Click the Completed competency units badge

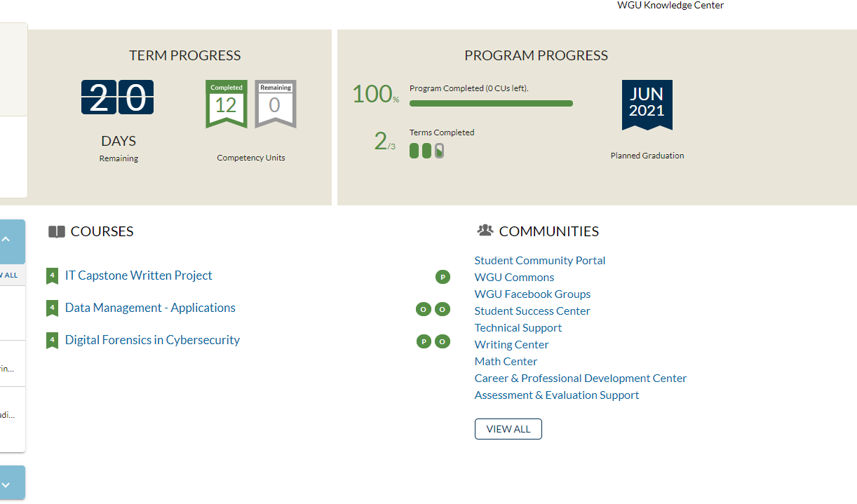coord(226,104)
